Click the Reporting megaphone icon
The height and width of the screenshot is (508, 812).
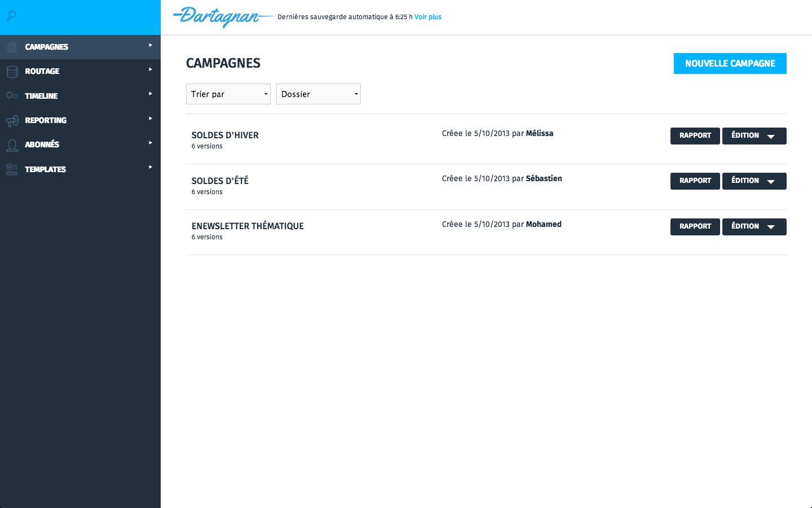coord(12,121)
